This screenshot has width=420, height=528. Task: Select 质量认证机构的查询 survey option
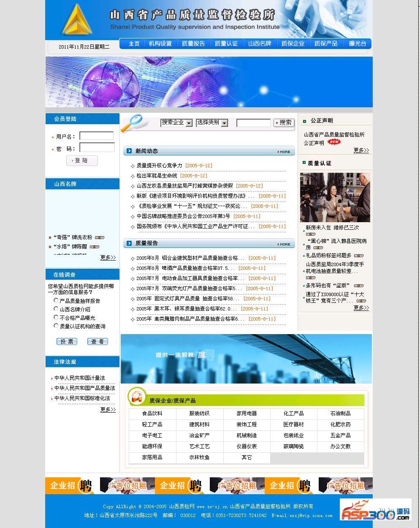click(x=56, y=326)
